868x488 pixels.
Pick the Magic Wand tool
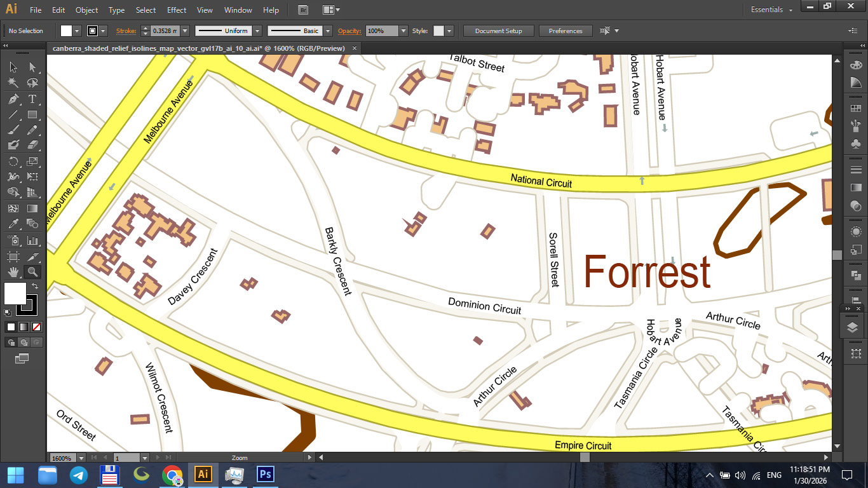point(13,83)
